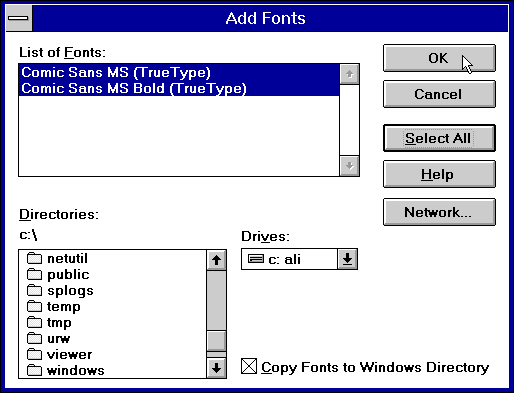Click the List of Fonts label
The width and height of the screenshot is (514, 393).
point(62,52)
